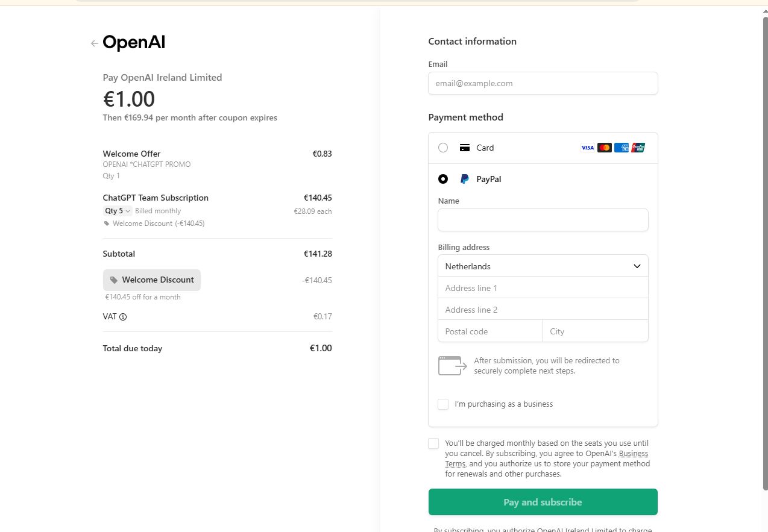Click the PayPal logo icon
The height and width of the screenshot is (532, 768).
(464, 179)
